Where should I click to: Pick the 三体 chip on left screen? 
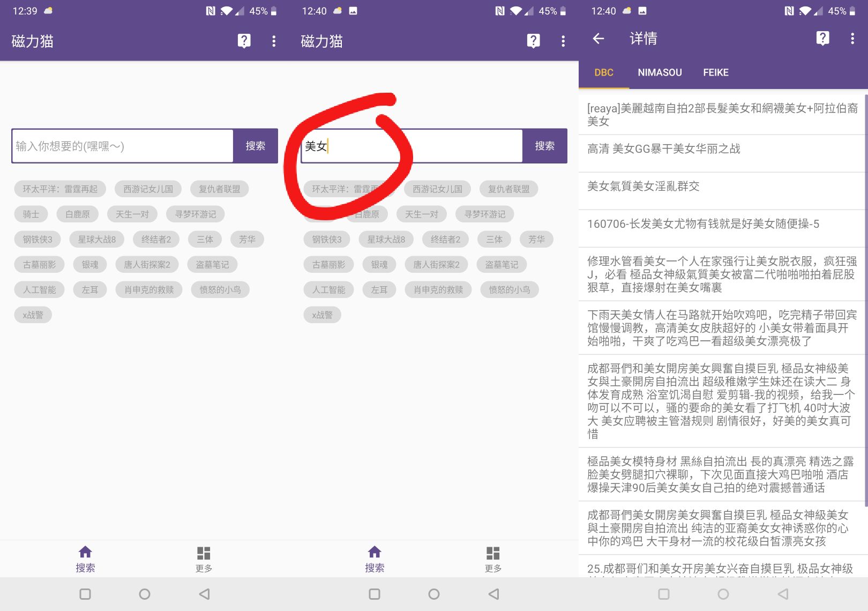tap(205, 240)
